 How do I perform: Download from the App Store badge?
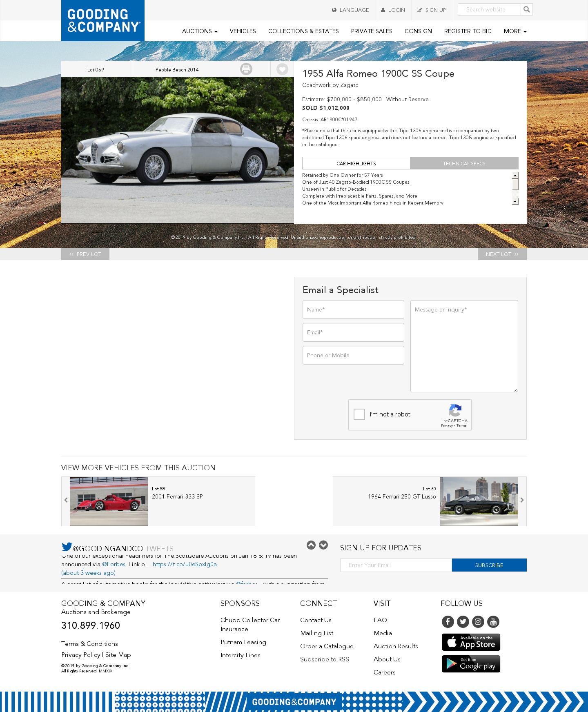[471, 642]
